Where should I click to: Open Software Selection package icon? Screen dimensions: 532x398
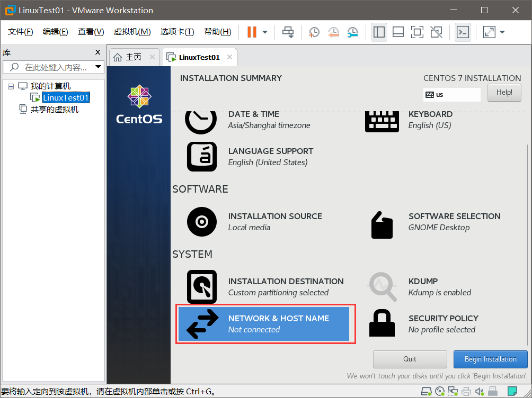point(382,225)
